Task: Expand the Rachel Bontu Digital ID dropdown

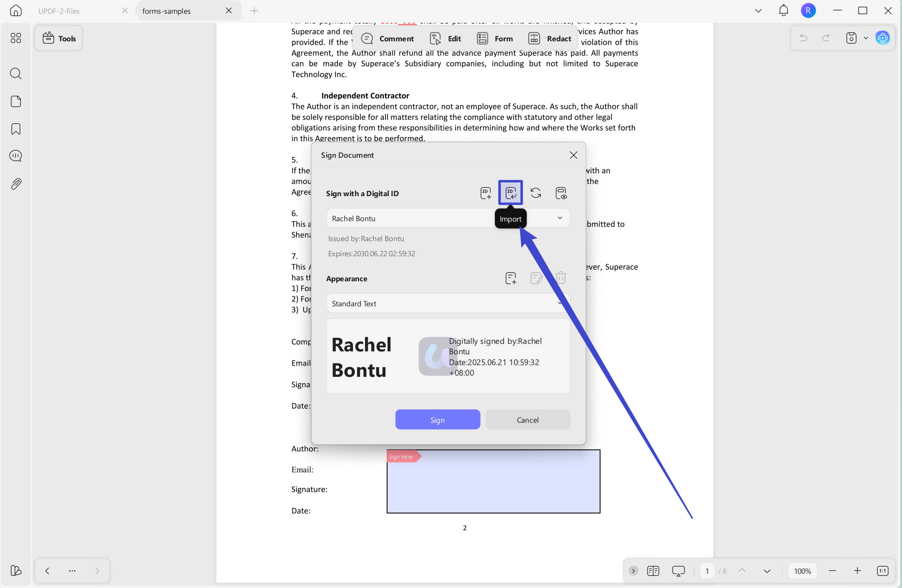Action: [560, 218]
